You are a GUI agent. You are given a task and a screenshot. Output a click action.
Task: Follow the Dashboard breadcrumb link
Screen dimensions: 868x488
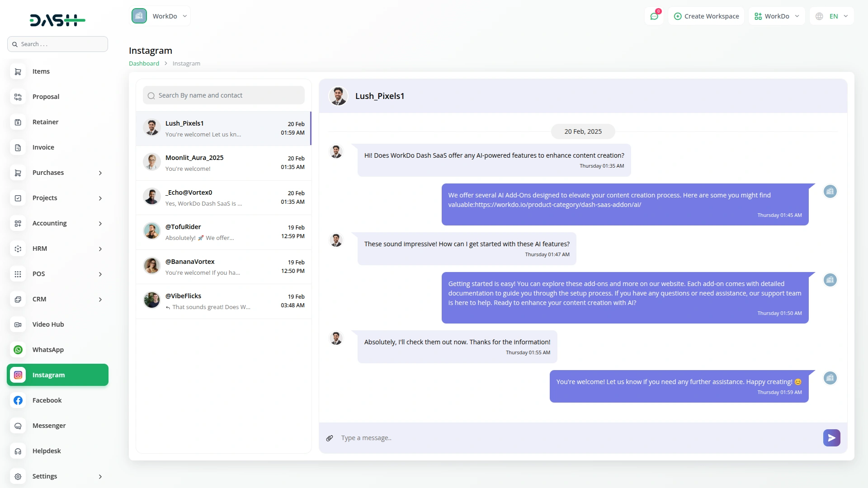click(144, 64)
